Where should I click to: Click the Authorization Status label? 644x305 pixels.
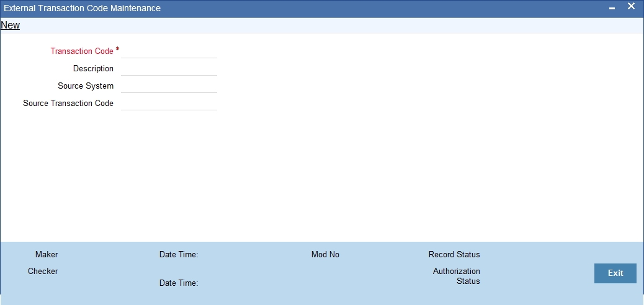(456, 276)
